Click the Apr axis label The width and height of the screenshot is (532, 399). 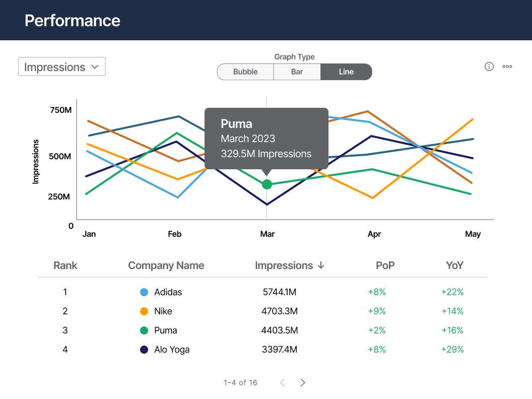pos(374,234)
